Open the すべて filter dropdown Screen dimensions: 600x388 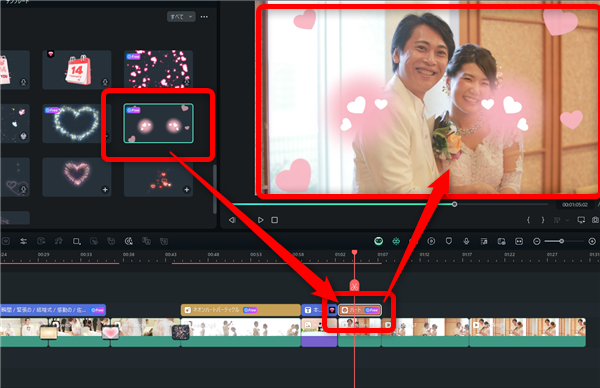pyautogui.click(x=181, y=17)
